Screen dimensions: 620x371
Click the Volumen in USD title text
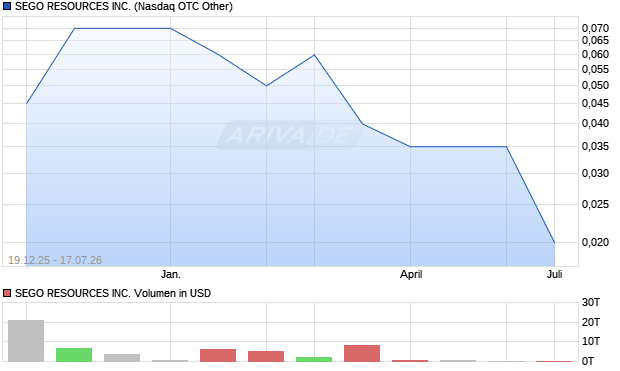tap(172, 293)
